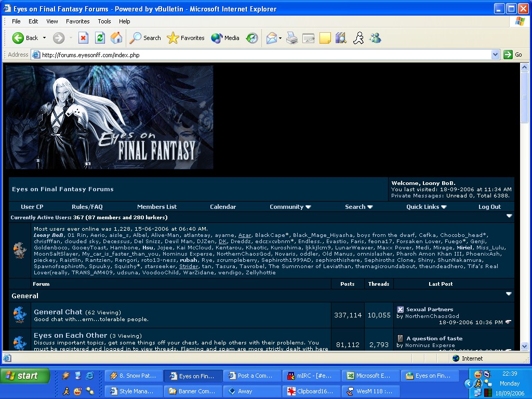Viewport: 532px width, 399px height.
Task: Open the Mail button dropdown arrow
Action: [280, 38]
